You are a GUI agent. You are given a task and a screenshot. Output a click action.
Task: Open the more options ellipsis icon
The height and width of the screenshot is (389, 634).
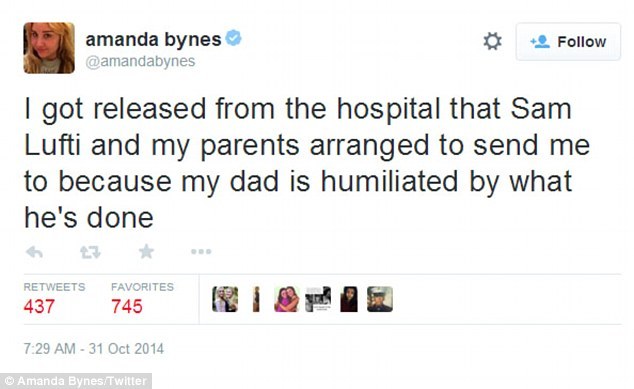click(201, 252)
